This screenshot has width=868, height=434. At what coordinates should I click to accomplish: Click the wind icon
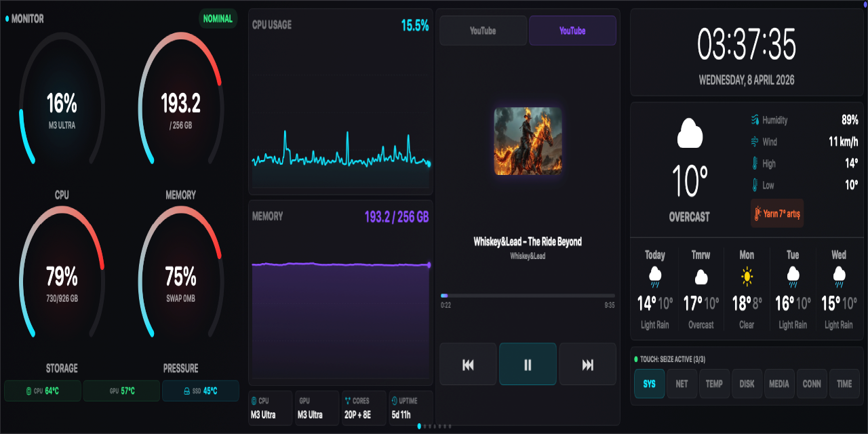pos(755,142)
